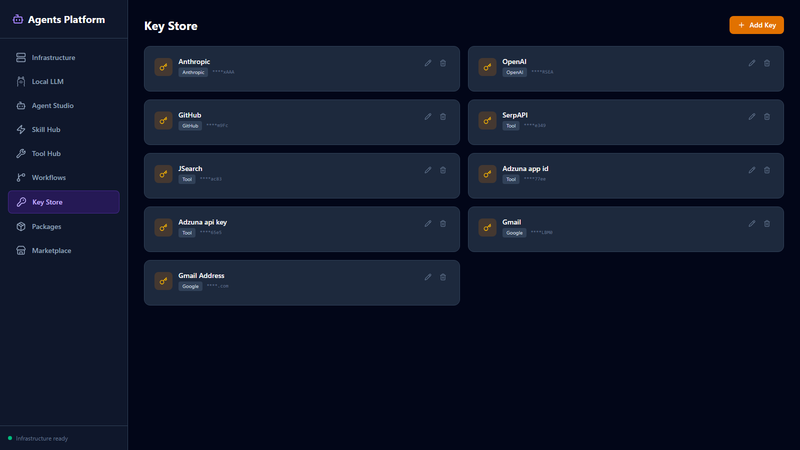Navigate to Skill Hub
The image size is (800, 450).
click(x=46, y=130)
